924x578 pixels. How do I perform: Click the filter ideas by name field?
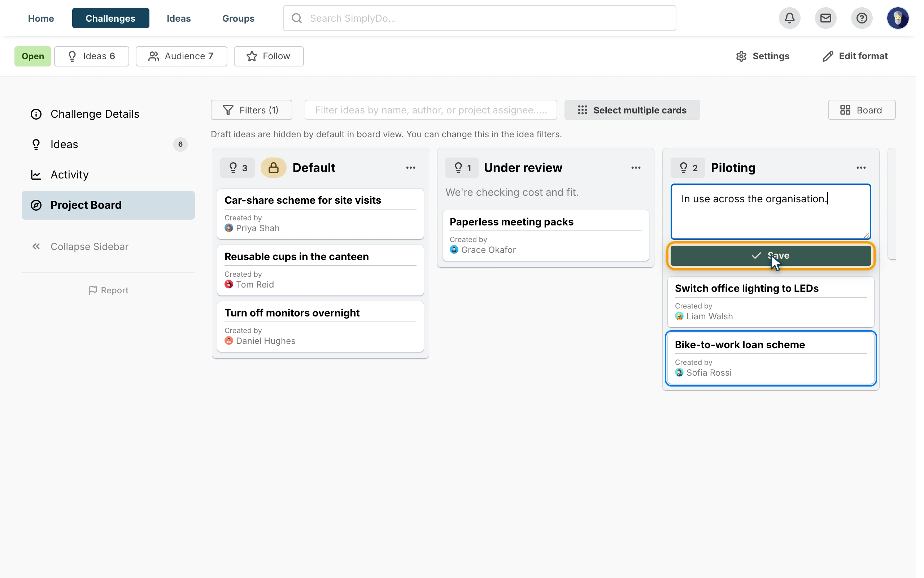click(x=431, y=110)
